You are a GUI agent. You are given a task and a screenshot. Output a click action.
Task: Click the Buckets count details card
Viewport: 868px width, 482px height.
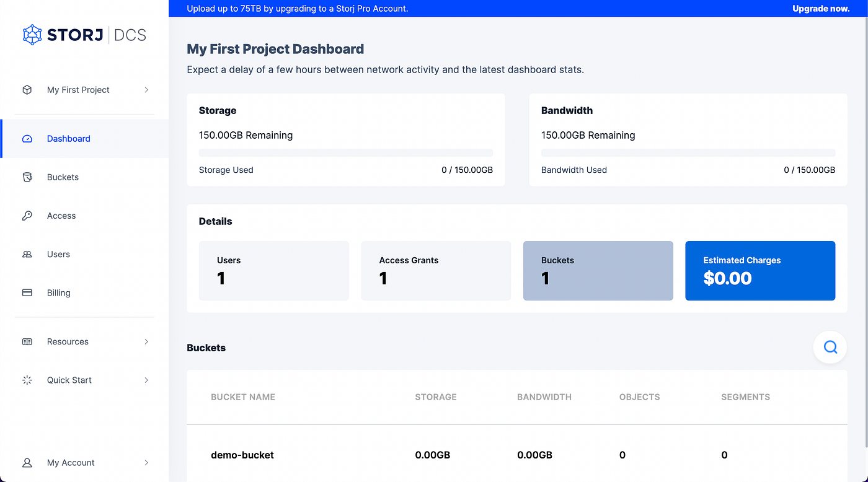click(598, 271)
